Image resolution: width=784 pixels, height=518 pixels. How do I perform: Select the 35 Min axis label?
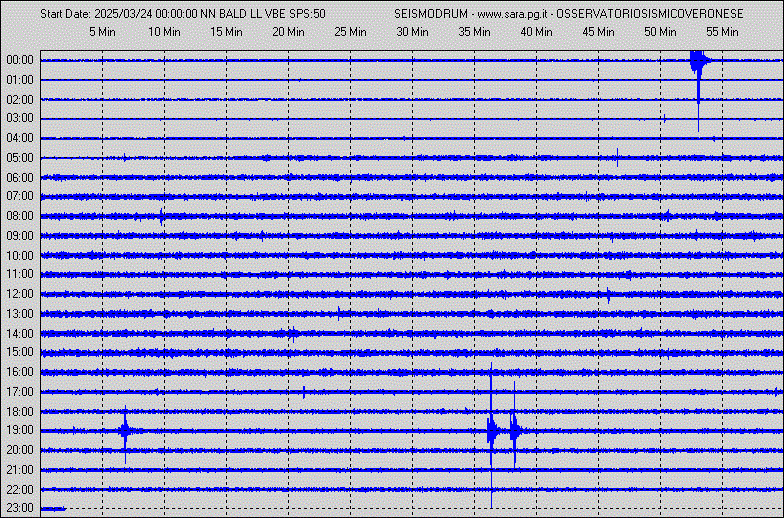pyautogui.click(x=474, y=32)
